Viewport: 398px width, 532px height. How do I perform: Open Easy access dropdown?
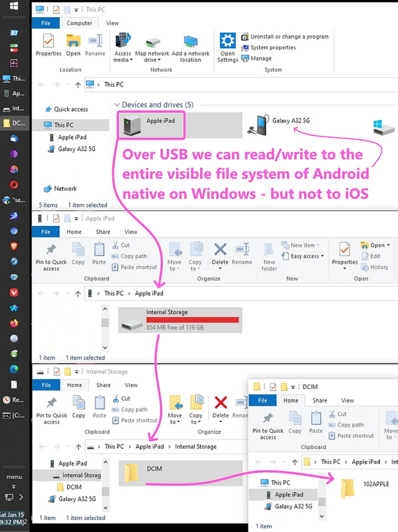coord(303,256)
